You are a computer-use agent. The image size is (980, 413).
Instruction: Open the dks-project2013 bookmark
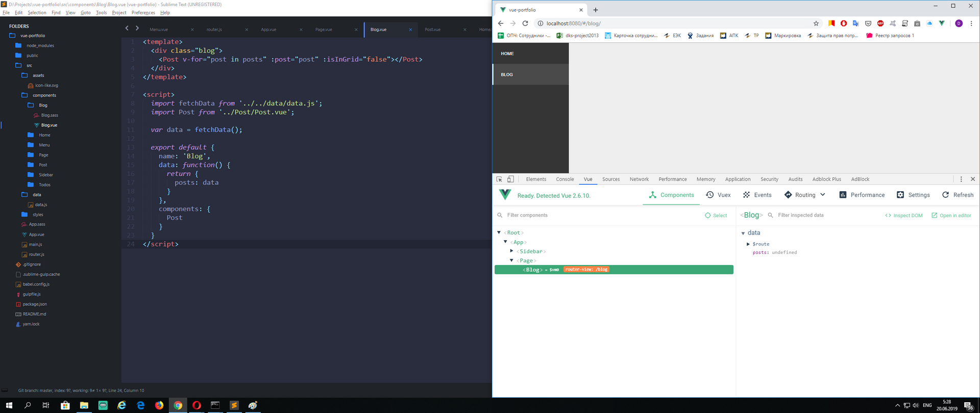pyautogui.click(x=577, y=36)
